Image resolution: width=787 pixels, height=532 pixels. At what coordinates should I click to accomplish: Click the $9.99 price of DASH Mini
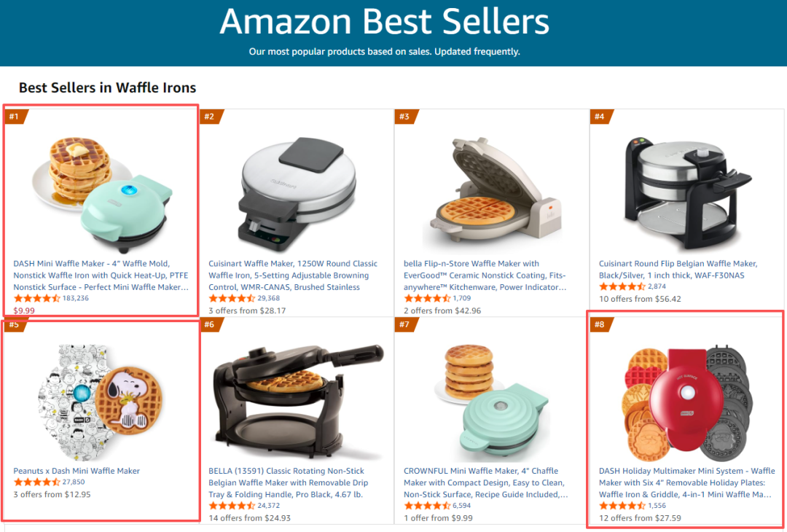pyautogui.click(x=24, y=310)
